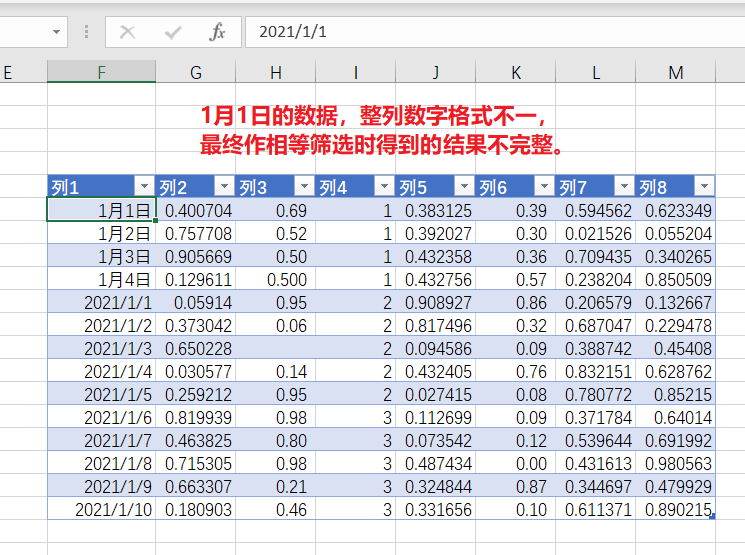The height and width of the screenshot is (555, 745).
Task: Select column G header
Action: tap(196, 72)
